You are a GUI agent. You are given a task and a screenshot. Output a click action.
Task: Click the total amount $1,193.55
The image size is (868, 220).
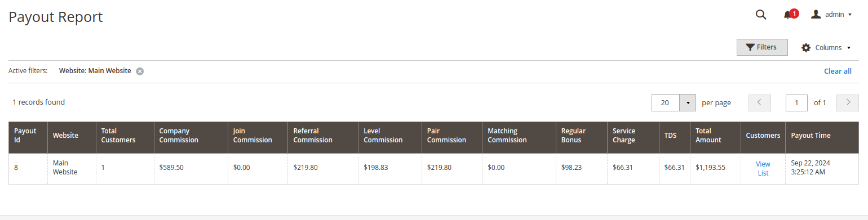coord(710,168)
